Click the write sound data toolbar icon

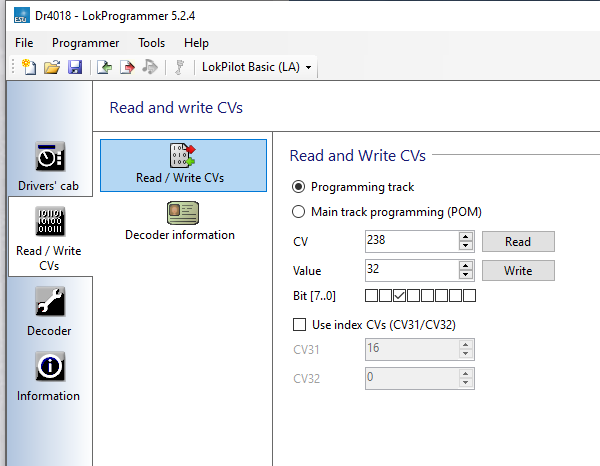(x=150, y=67)
